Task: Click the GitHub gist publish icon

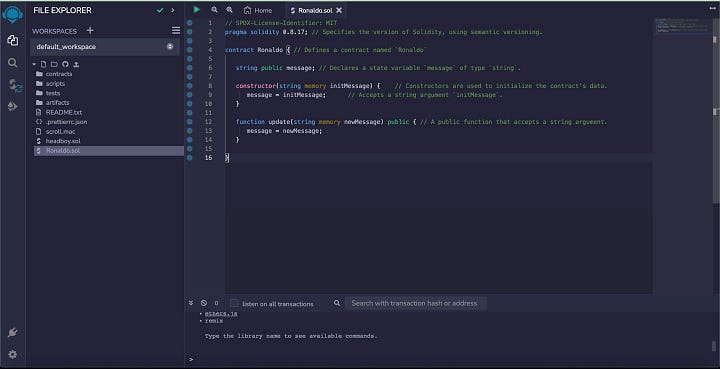Action: coord(65,64)
